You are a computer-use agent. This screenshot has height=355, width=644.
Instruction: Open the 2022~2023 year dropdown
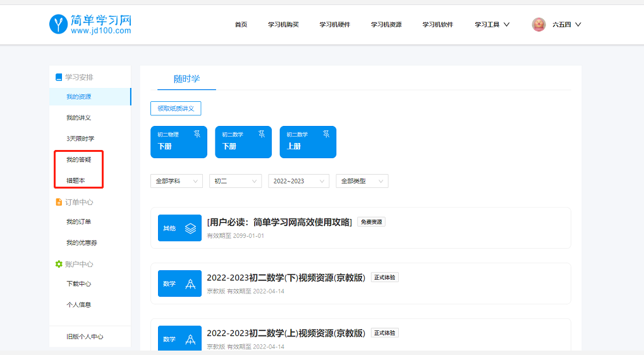pos(298,181)
